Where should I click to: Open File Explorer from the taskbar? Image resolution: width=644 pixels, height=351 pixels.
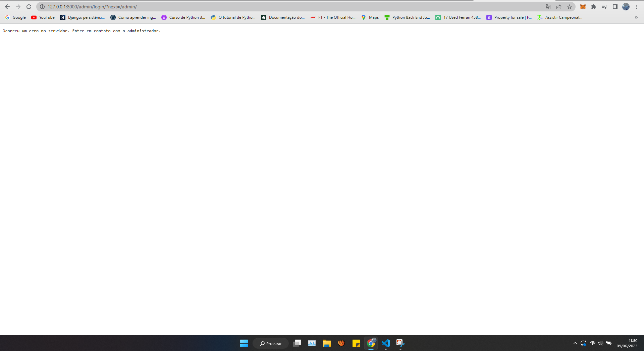coord(327,343)
